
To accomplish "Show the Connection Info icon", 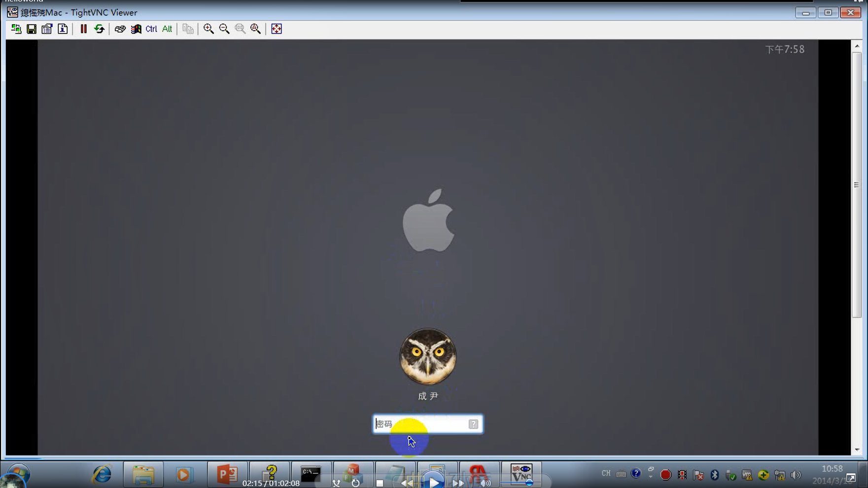I will (x=63, y=29).
